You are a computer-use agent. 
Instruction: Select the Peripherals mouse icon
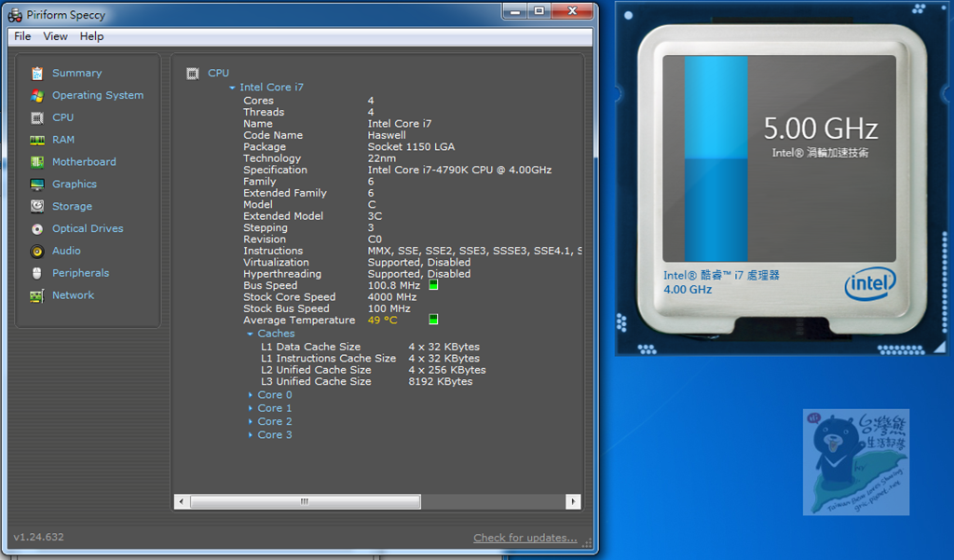coord(37,273)
